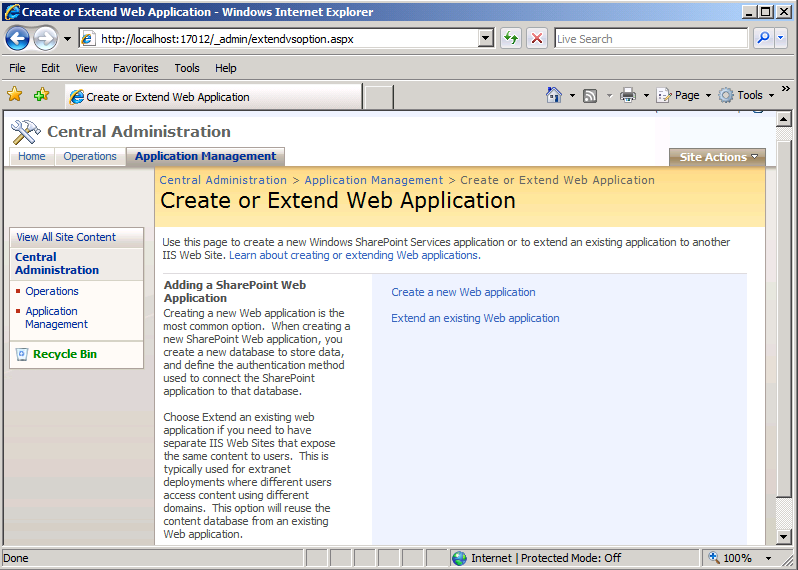This screenshot has width=798, height=570.
Task: Start search with the magnifier icon
Action: click(x=763, y=38)
